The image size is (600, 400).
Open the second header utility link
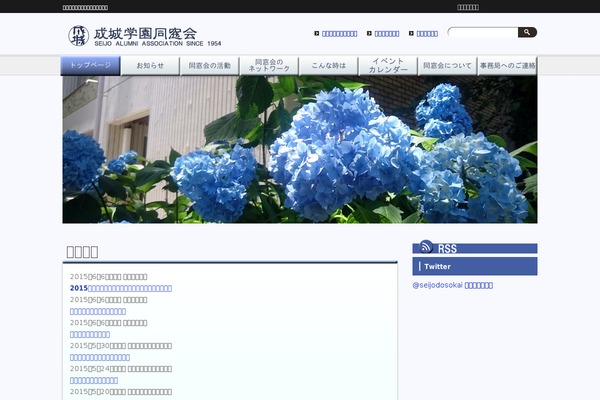[x=387, y=34]
